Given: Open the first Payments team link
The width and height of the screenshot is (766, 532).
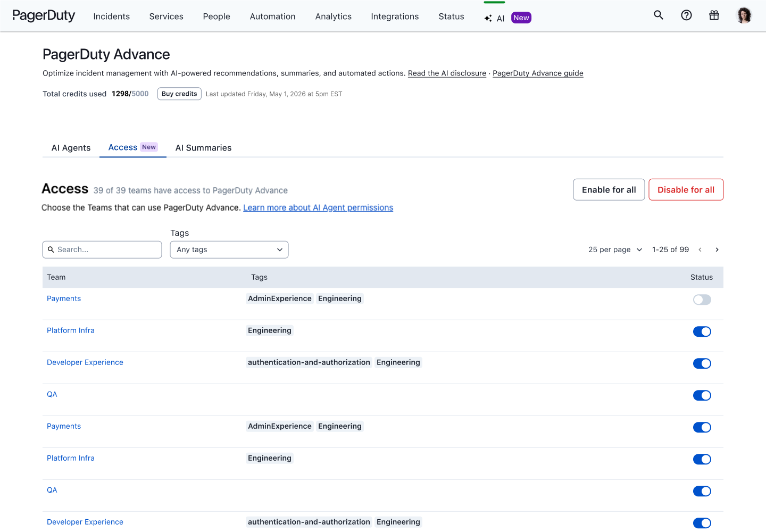Looking at the screenshot, I should (x=64, y=298).
